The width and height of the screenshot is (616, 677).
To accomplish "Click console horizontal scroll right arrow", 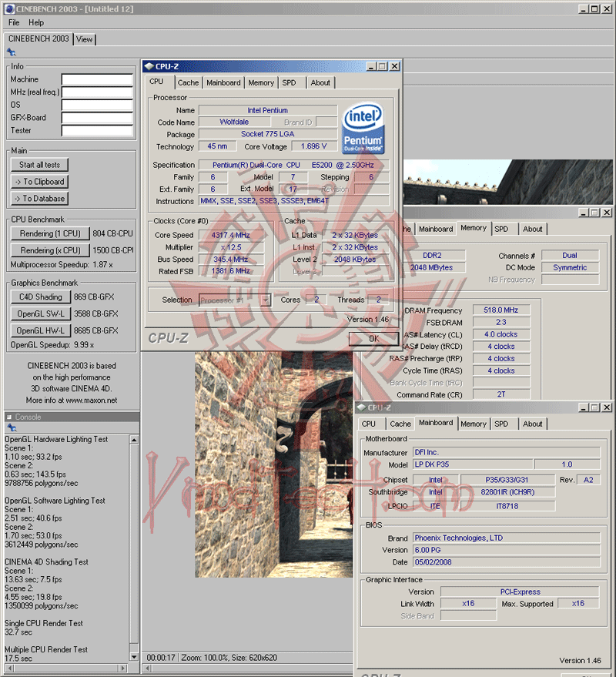I will click(x=123, y=668).
